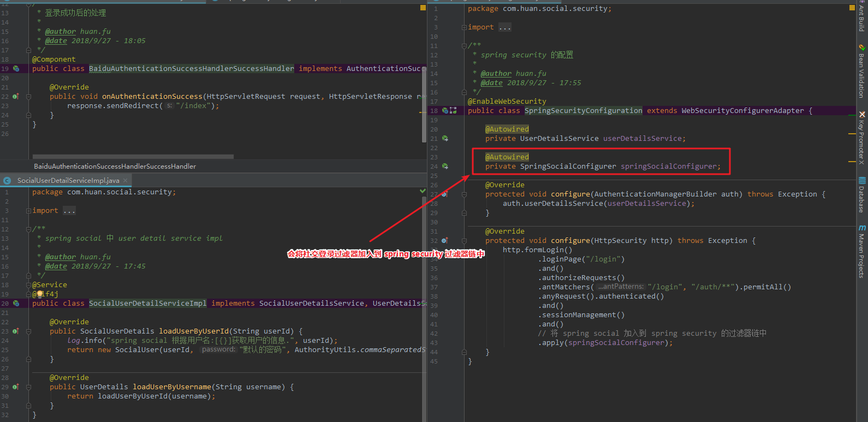This screenshot has height=422, width=868.
Task: Click fold end marker at onAuthenticationSuccess closing brace
Action: click(x=28, y=115)
